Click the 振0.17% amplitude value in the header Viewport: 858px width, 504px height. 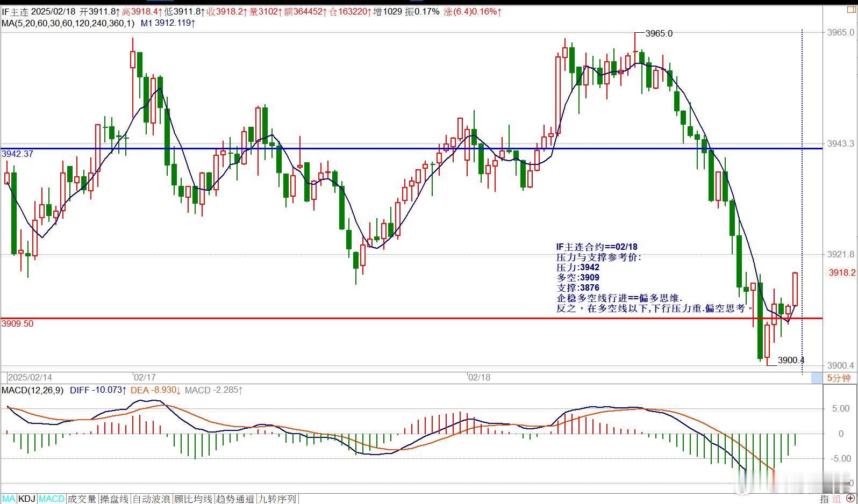tap(422, 11)
